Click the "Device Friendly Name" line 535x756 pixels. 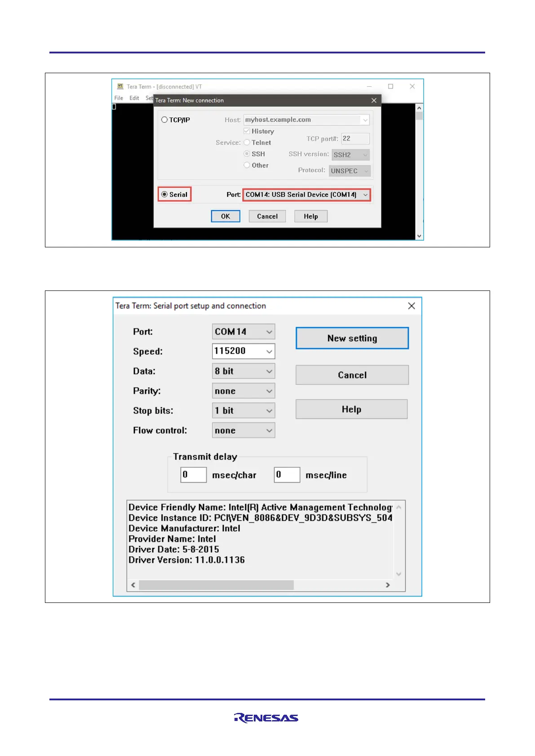[x=261, y=507]
